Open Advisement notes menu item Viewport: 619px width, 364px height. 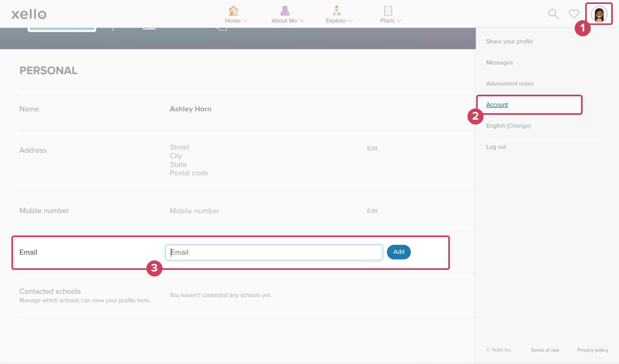510,84
